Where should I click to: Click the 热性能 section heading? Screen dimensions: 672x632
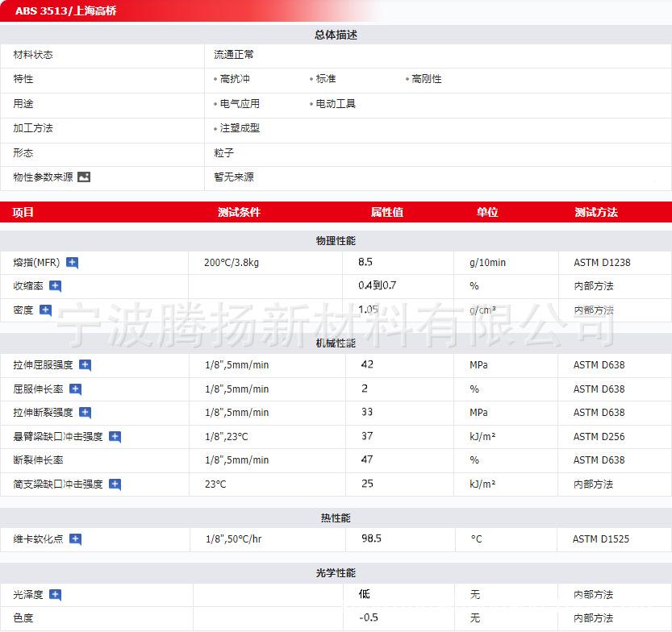coord(336,518)
